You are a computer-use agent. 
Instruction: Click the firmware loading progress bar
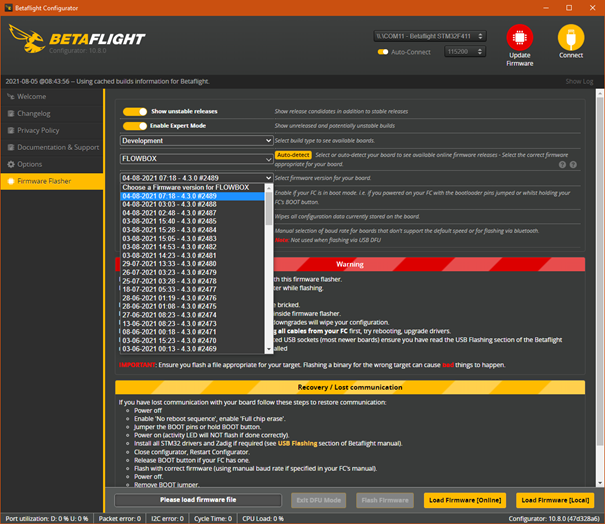pyautogui.click(x=198, y=500)
